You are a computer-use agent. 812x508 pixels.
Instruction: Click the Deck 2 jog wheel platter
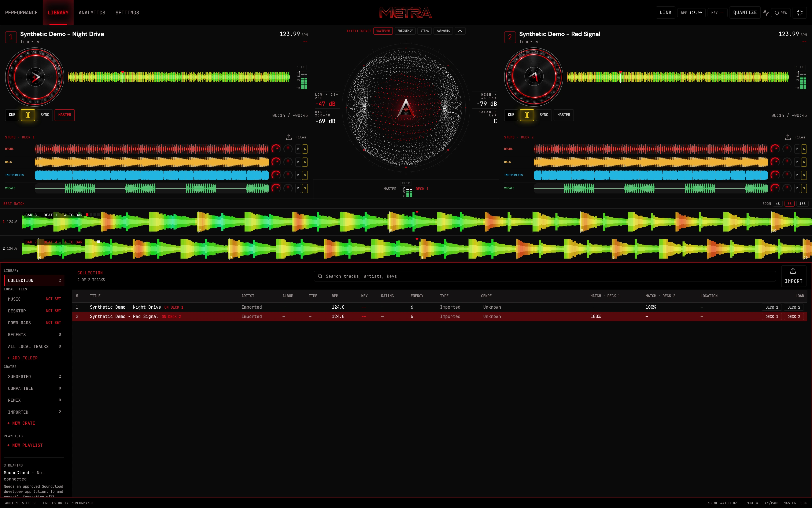click(534, 77)
